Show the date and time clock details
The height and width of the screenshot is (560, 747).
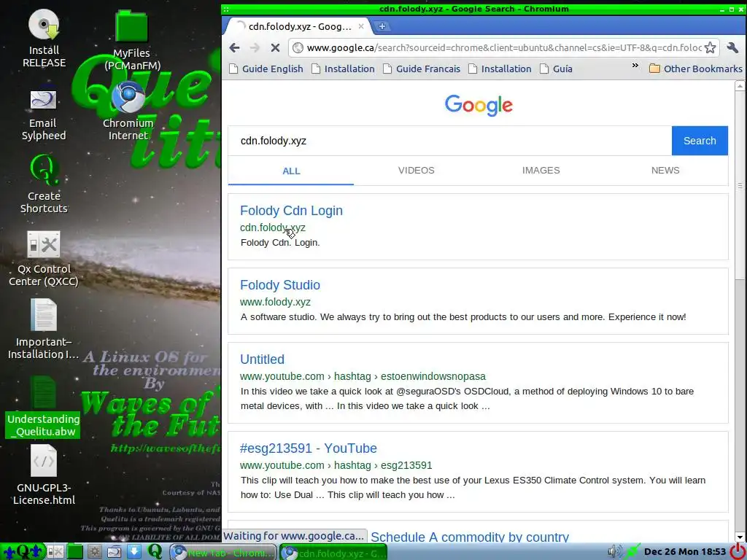pyautogui.click(x=684, y=551)
